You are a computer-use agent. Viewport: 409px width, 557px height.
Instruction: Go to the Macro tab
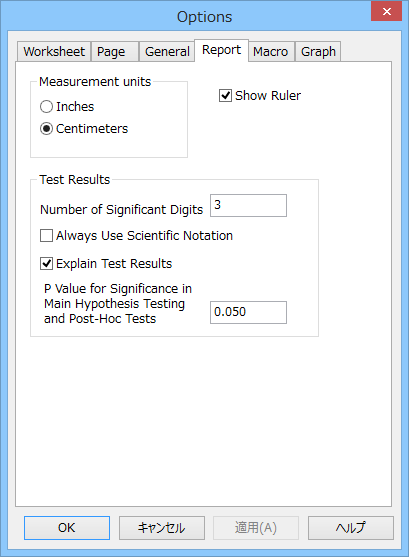pyautogui.click(x=271, y=52)
